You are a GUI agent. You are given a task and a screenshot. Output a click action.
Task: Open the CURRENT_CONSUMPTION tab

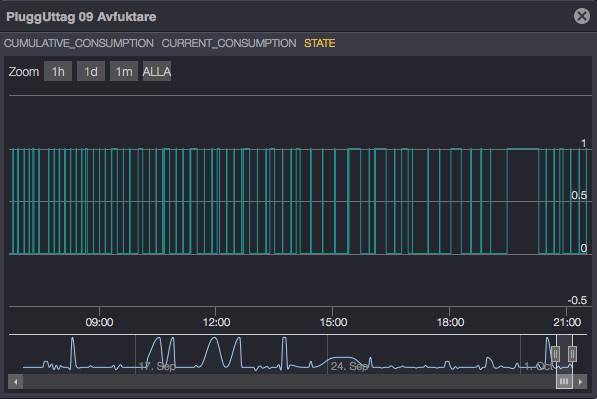(229, 43)
